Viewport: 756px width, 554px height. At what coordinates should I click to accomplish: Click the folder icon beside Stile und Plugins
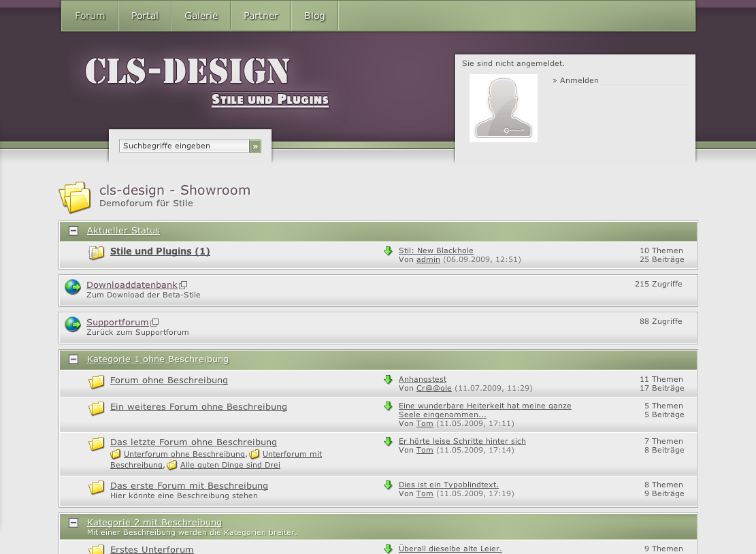tap(96, 253)
